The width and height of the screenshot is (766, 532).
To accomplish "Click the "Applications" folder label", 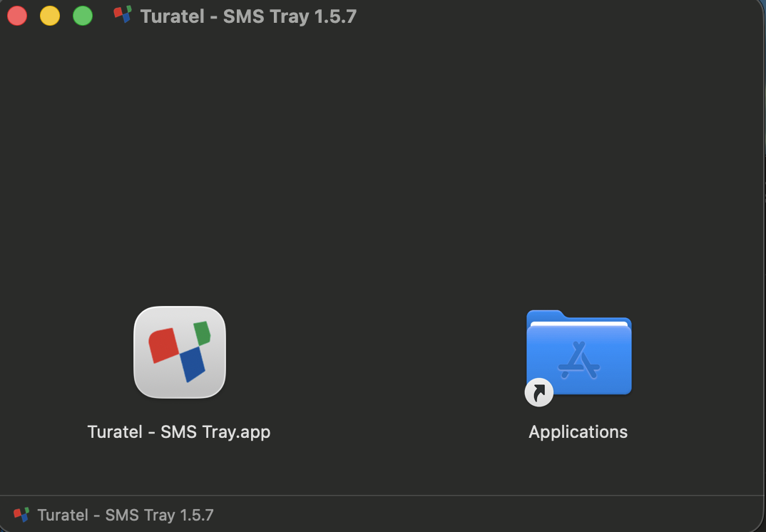I will point(578,432).
